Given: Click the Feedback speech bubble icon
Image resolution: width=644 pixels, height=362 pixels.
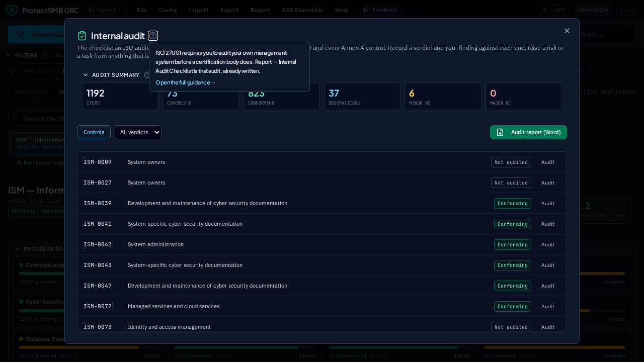Looking at the screenshot, I should [x=367, y=10].
